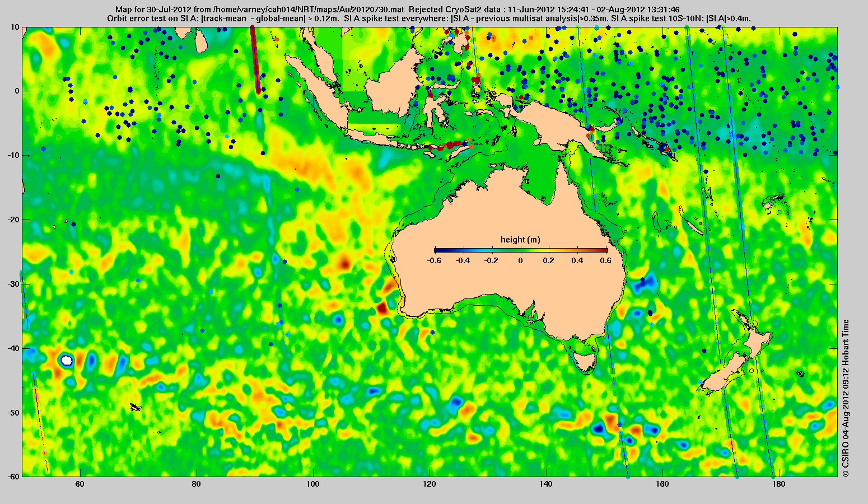Screen dimensions: 868x504
Task: Click latitude tick label -20
Action: (13, 220)
